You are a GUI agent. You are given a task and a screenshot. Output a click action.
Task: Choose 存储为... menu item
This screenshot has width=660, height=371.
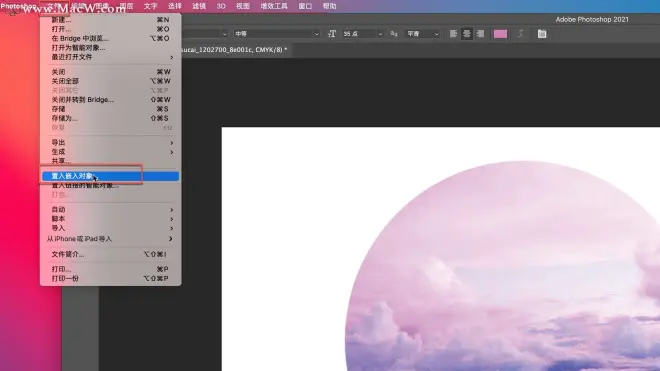tap(111, 118)
